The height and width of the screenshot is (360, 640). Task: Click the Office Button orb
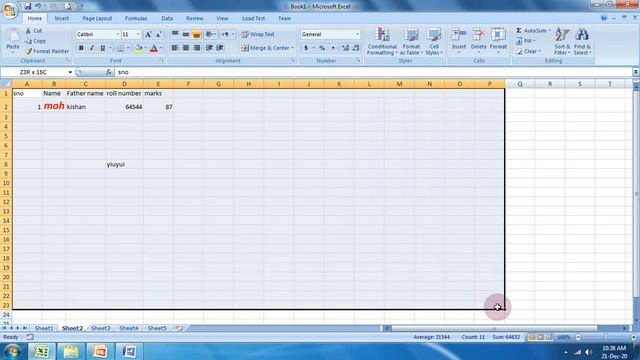pos(10,10)
